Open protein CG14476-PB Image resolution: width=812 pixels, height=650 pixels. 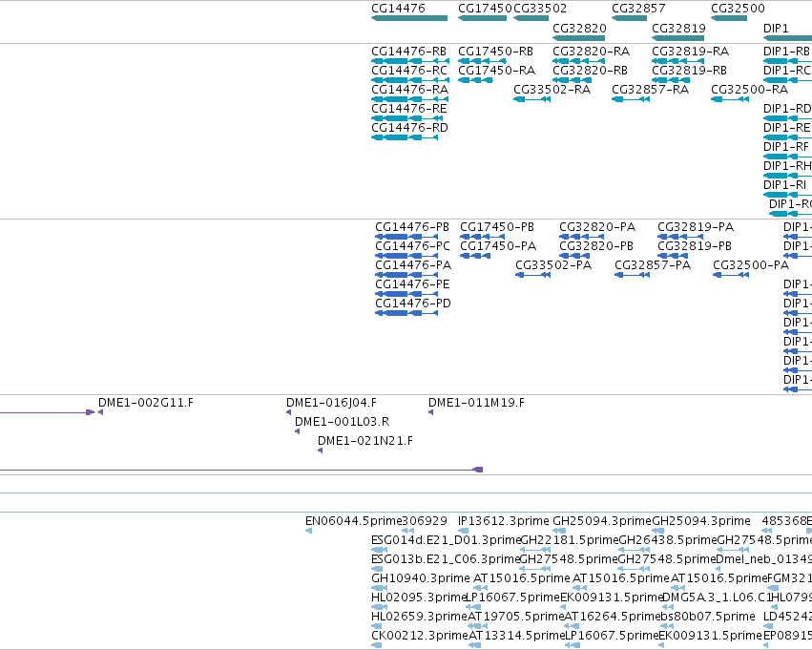tap(406, 237)
